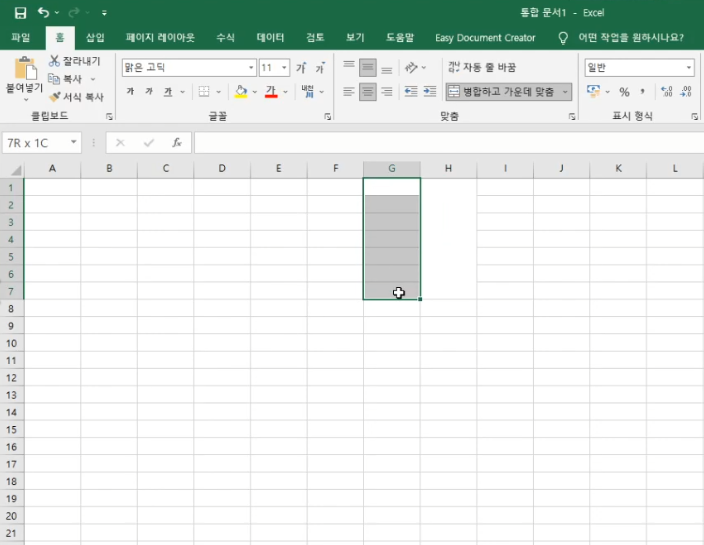The image size is (704, 545).
Task: Toggle center horizontal alignment
Action: [x=368, y=92]
